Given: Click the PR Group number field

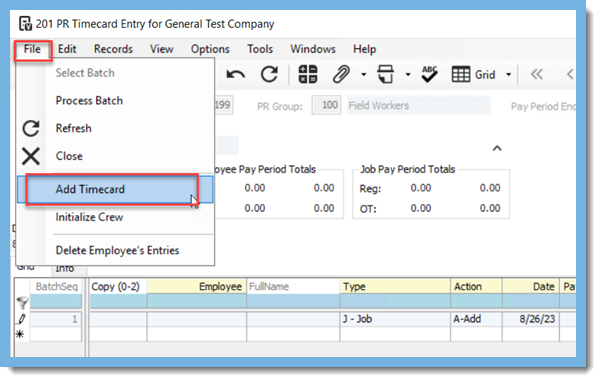Looking at the screenshot, I should [326, 105].
